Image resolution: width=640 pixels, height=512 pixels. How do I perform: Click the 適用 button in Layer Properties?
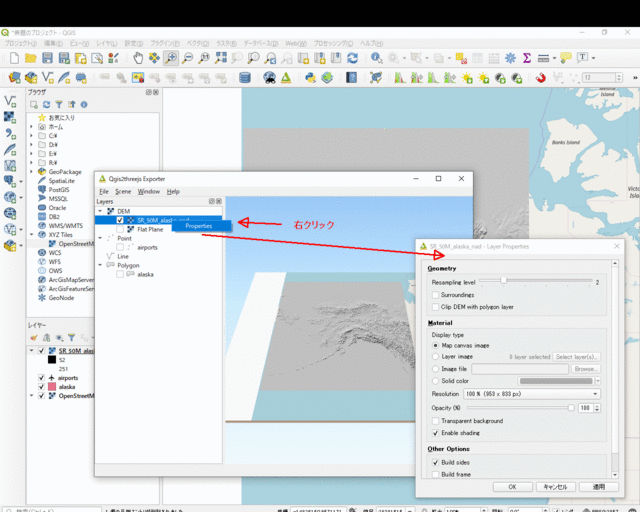599,487
